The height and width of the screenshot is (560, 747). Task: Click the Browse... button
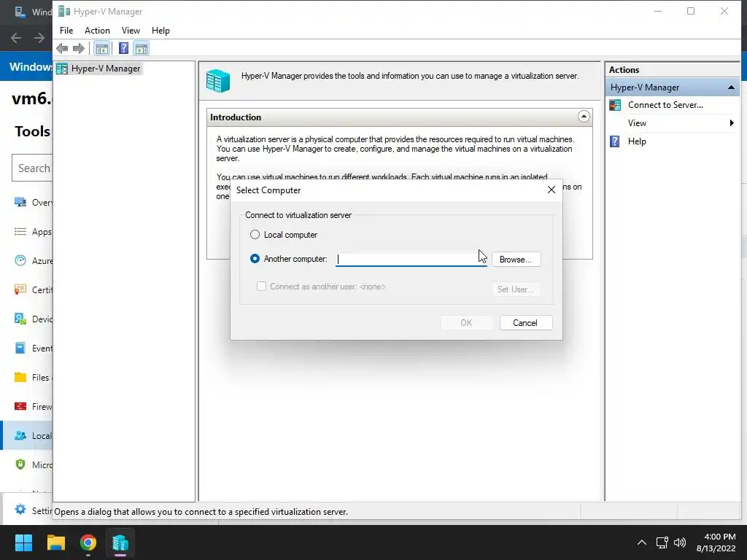[x=516, y=260]
